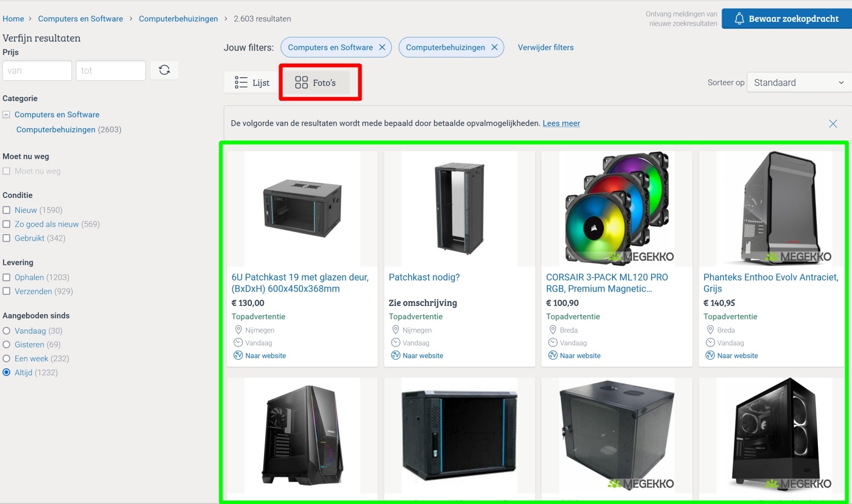This screenshot has height=504, width=852.
Task: Click location pin icon on Patchkast nodig ad
Action: [x=396, y=330]
